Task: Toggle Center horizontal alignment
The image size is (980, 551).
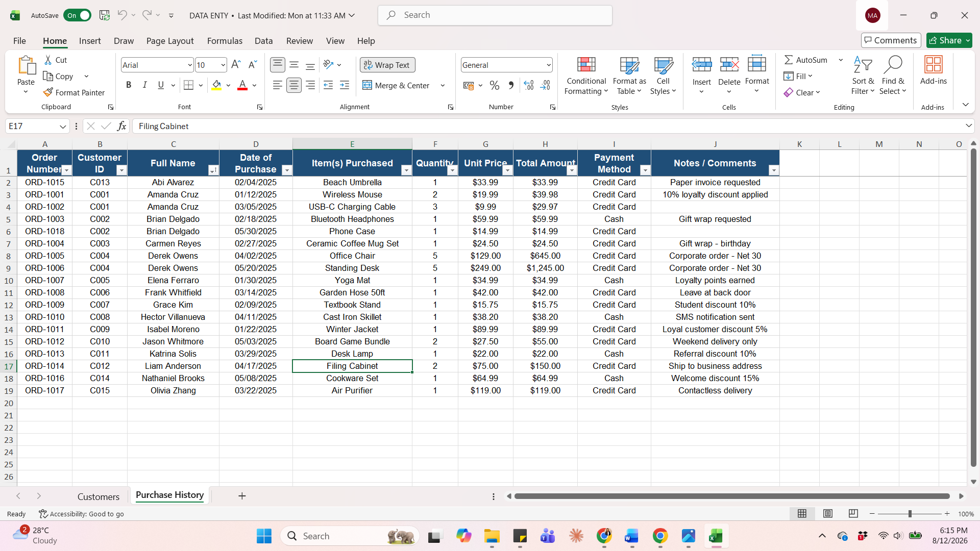Action: [x=294, y=85]
